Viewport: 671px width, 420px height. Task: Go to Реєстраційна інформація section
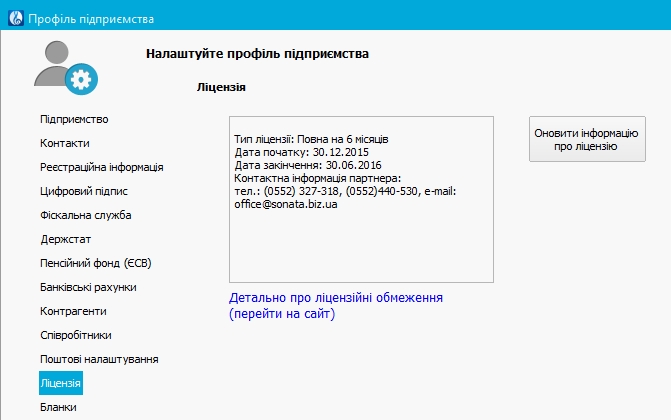click(101, 167)
